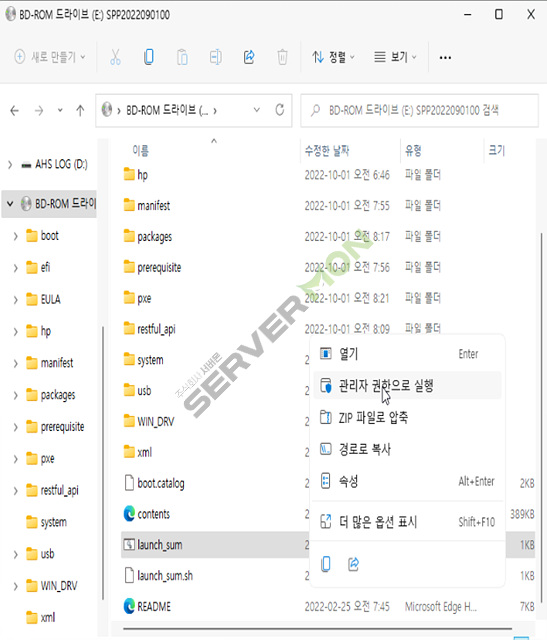Expand address bar history dropdown chevron
This screenshot has width=547, height=640.
pos(257,110)
